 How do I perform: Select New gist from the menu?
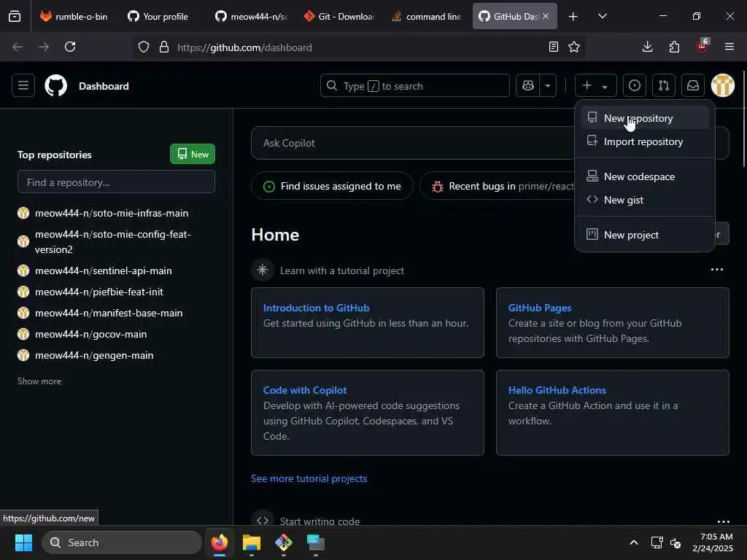(645, 200)
